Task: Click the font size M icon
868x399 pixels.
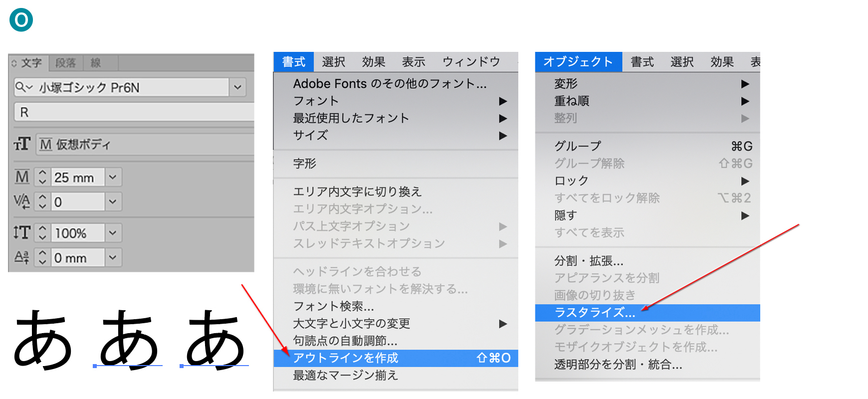Action: pos(22,177)
